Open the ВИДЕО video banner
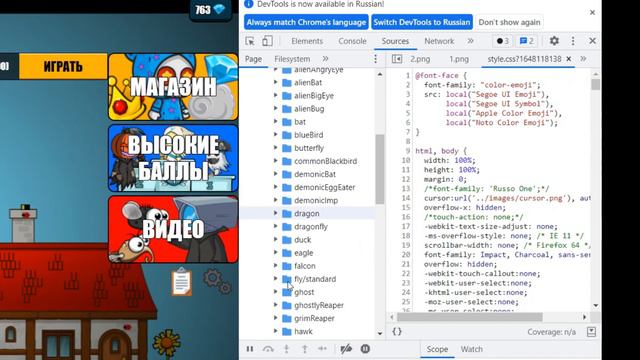The width and height of the screenshot is (640, 360). click(x=173, y=229)
